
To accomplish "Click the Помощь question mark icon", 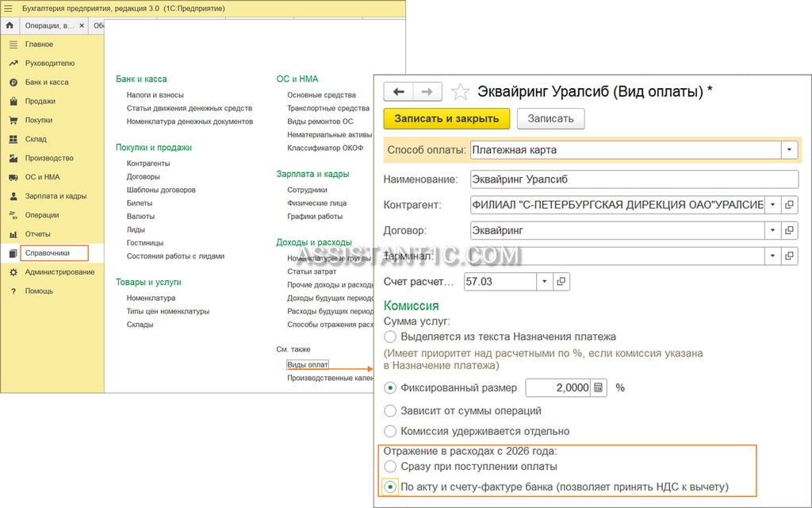I will 13,291.
